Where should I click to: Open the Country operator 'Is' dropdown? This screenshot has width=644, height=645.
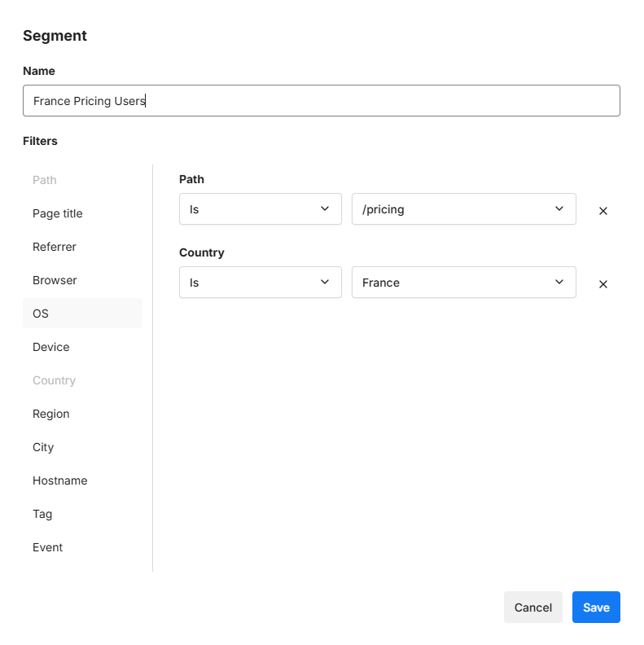(260, 283)
